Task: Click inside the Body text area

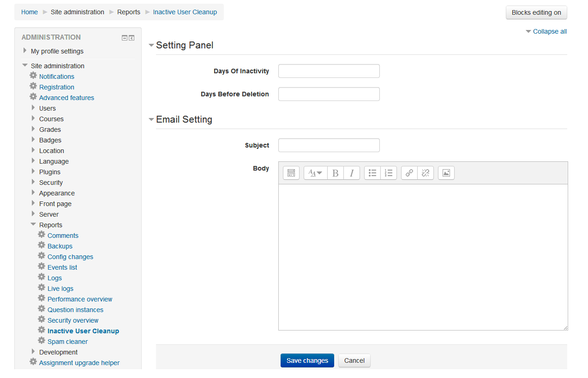Action: coord(423,257)
